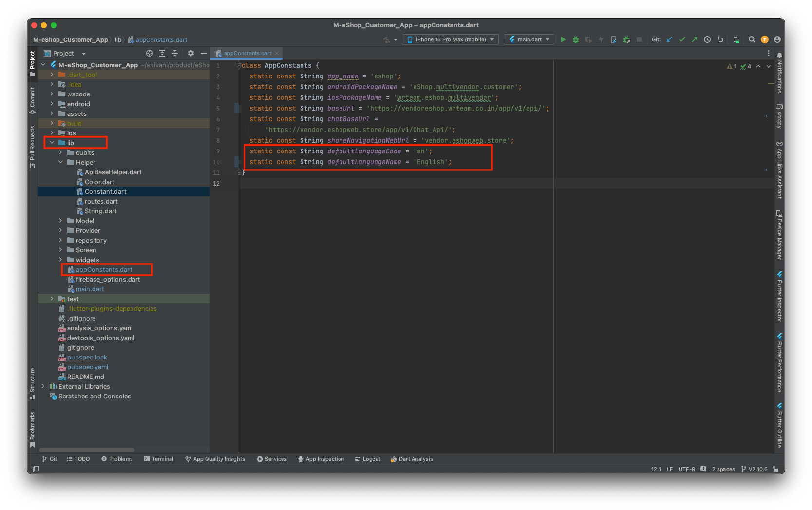Open Git branch V2.10.6 widget
The image size is (812, 510).
754,469
